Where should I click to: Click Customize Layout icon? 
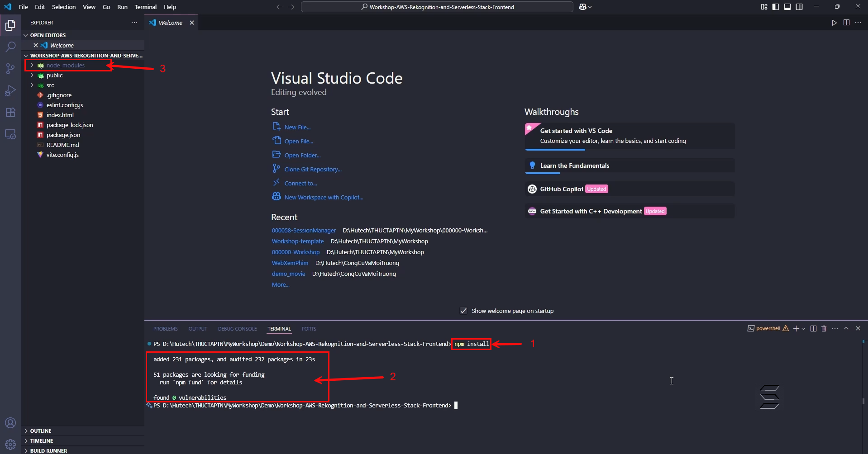pos(764,7)
